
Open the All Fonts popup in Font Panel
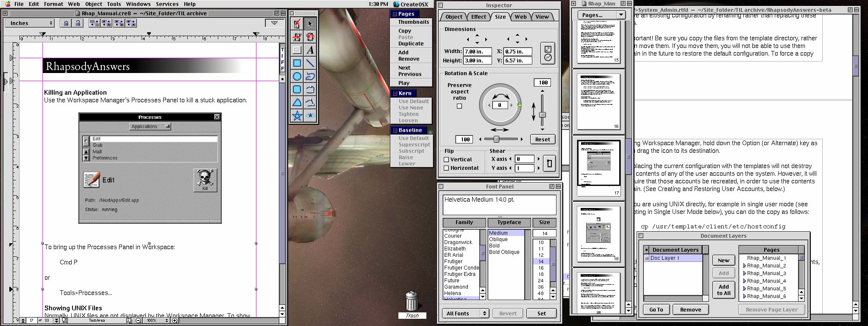click(x=465, y=313)
